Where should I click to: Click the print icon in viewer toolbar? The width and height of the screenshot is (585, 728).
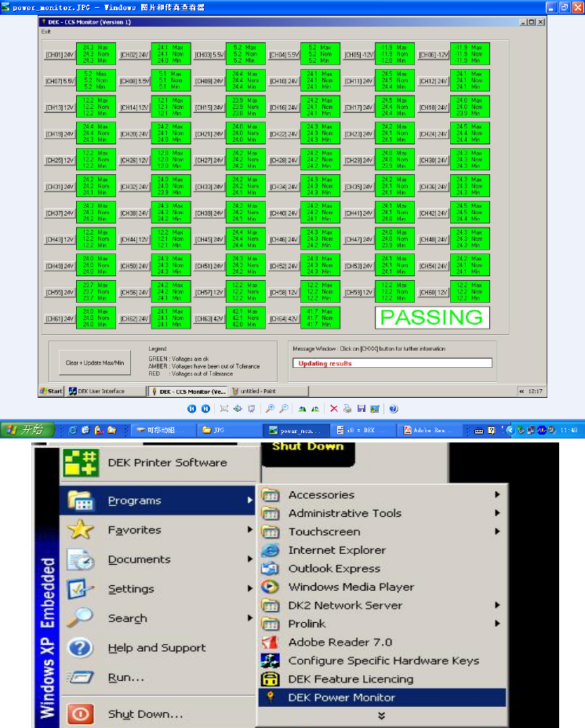click(347, 409)
